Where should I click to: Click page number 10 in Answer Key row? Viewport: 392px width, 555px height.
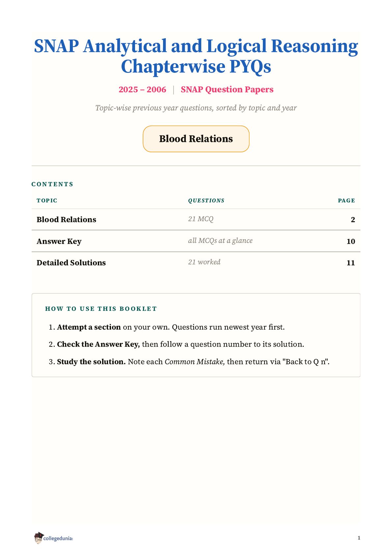(351, 241)
